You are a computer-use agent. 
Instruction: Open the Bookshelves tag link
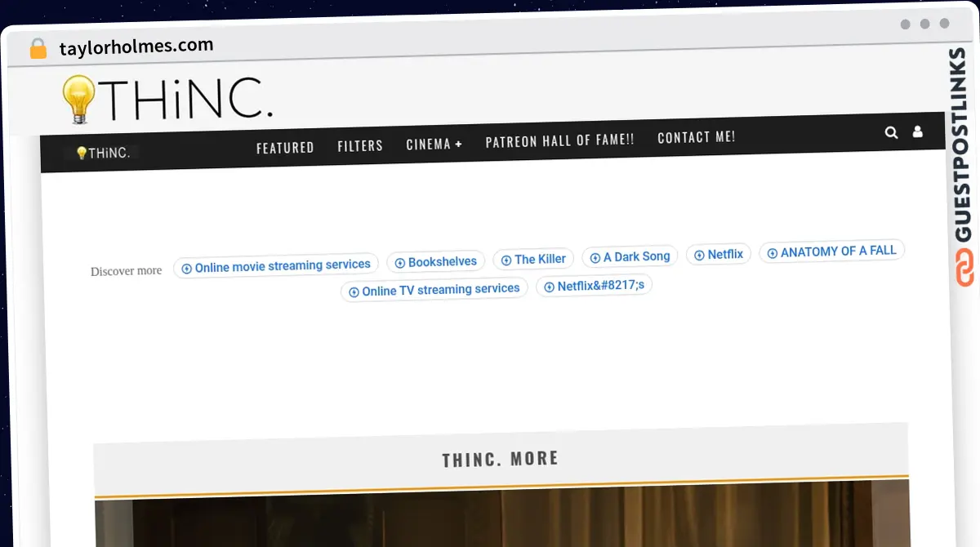pos(435,260)
